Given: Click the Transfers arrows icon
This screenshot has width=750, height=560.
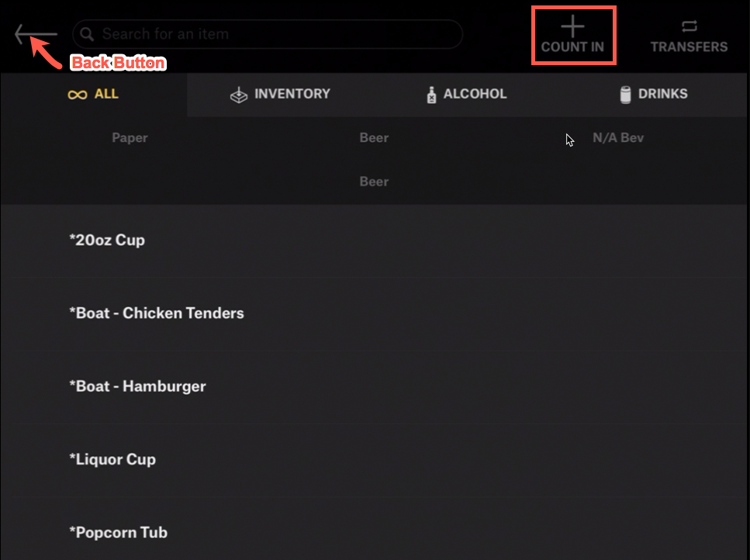Looking at the screenshot, I should pyautogui.click(x=689, y=27).
